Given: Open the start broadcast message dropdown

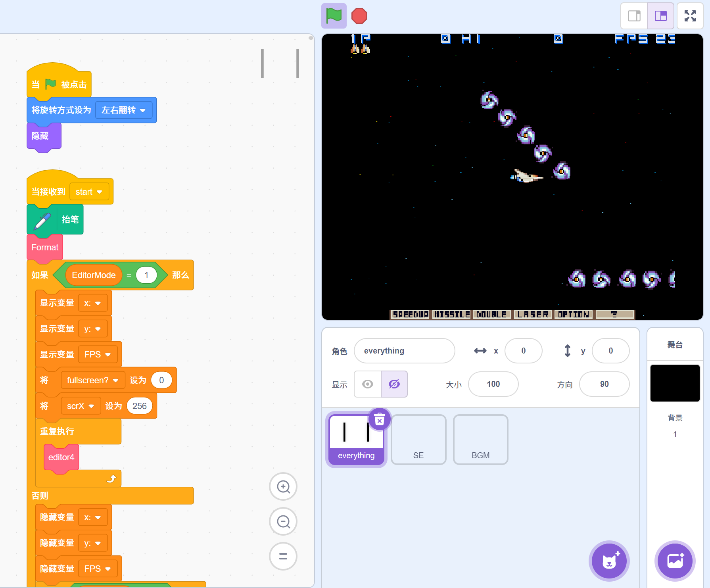Looking at the screenshot, I should point(89,192).
